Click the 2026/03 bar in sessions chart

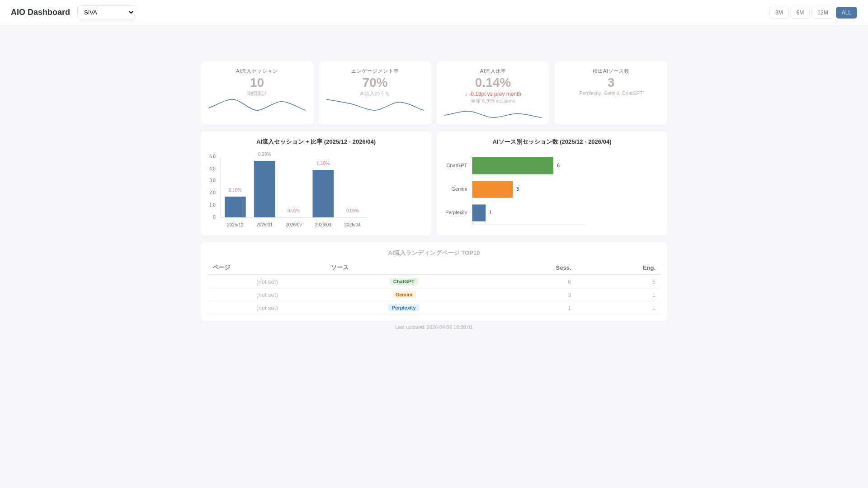pyautogui.click(x=323, y=193)
